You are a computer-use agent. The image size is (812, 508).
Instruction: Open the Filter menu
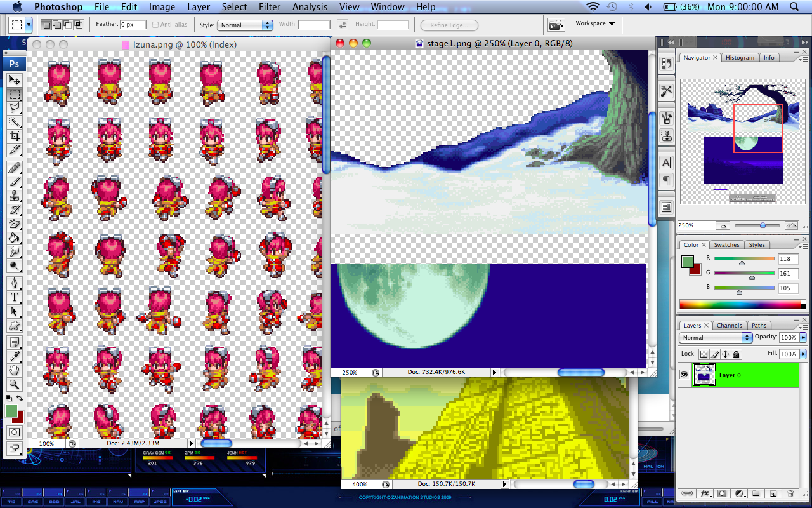click(x=270, y=7)
